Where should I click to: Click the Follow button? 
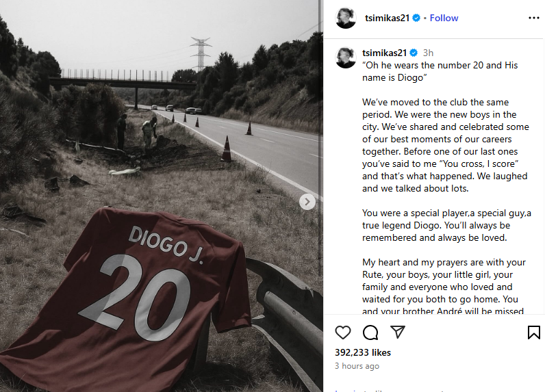coord(444,18)
